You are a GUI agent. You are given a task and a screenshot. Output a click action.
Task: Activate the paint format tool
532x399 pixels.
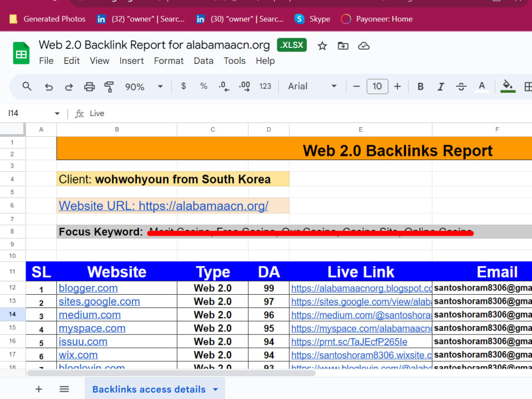tap(109, 87)
